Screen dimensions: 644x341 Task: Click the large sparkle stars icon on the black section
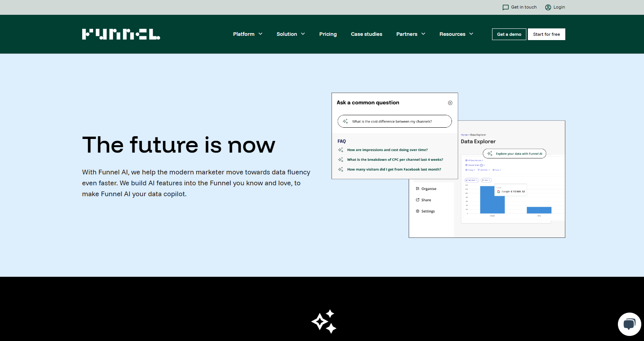pyautogui.click(x=324, y=322)
